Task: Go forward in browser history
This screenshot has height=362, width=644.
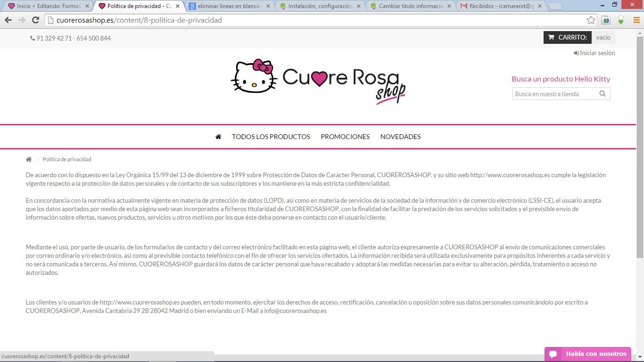Action: 22,20
